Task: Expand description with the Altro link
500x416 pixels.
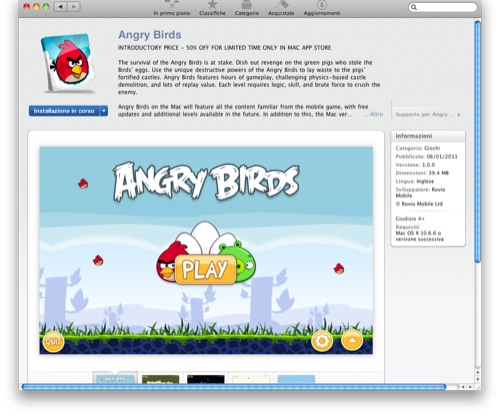Action: 376,114
